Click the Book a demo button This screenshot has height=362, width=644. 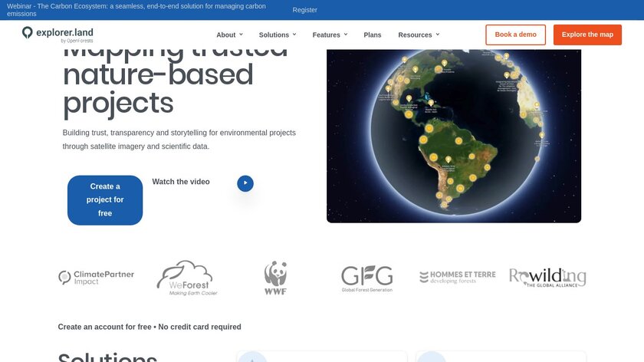pos(515,35)
